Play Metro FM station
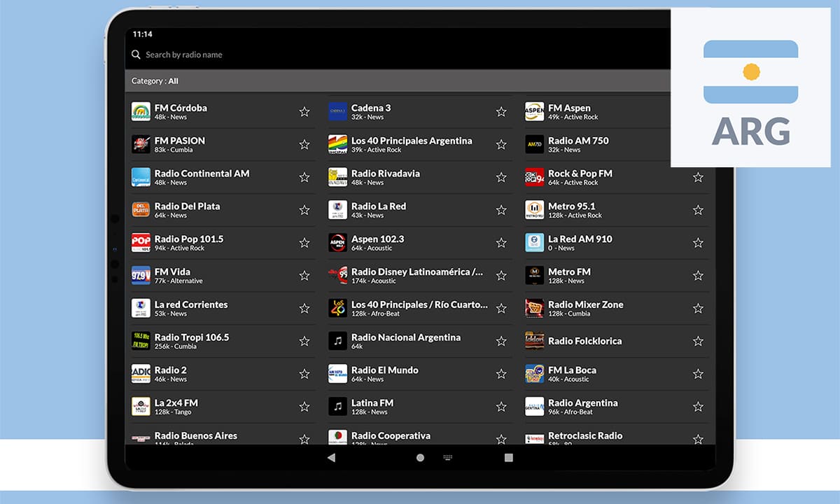Image resolution: width=840 pixels, height=504 pixels. pos(616,276)
